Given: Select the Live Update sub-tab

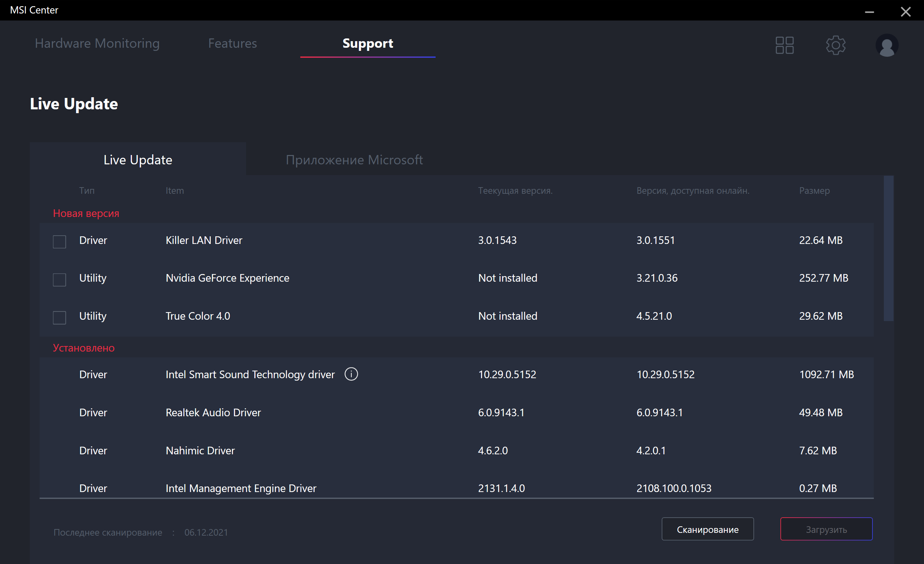Looking at the screenshot, I should [138, 160].
